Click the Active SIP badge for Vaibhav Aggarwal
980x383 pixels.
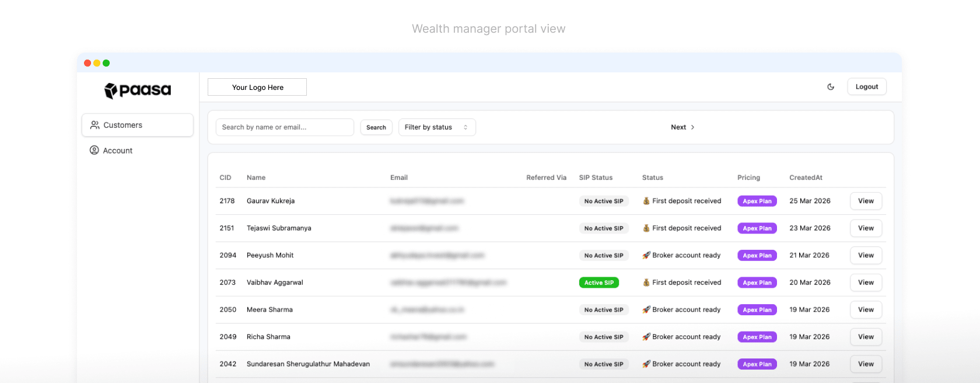(x=599, y=283)
